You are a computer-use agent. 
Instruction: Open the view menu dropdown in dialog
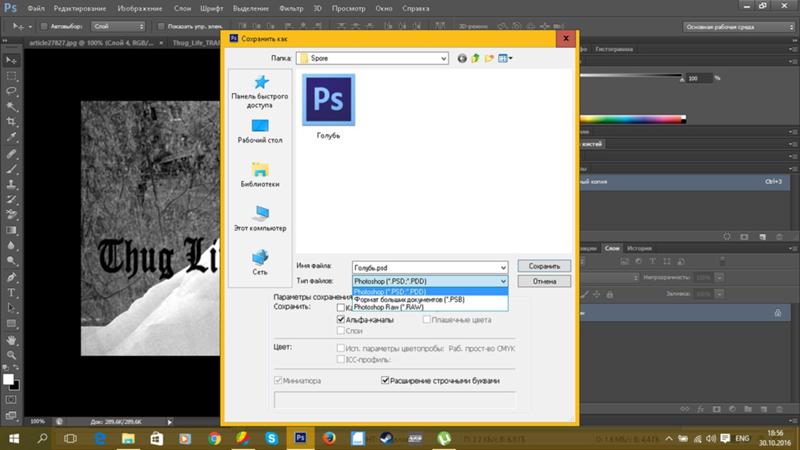click(x=505, y=58)
